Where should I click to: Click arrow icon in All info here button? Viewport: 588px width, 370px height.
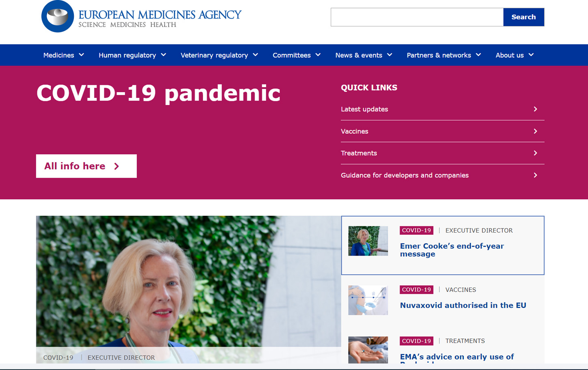coord(117,166)
